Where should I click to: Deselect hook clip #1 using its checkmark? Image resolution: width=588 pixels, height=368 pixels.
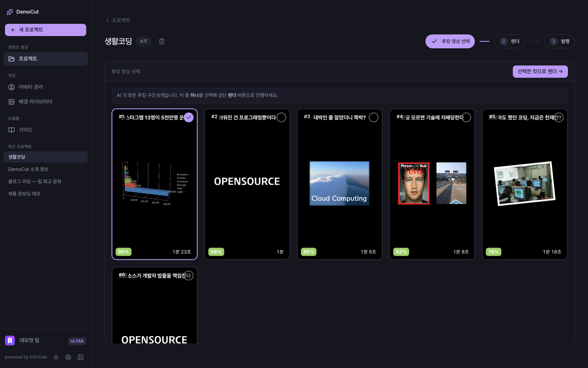(x=189, y=117)
